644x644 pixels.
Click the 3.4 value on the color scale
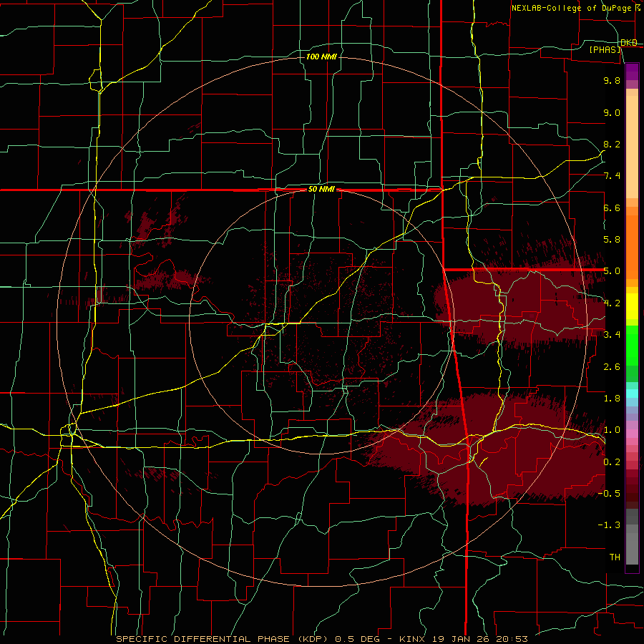click(612, 334)
